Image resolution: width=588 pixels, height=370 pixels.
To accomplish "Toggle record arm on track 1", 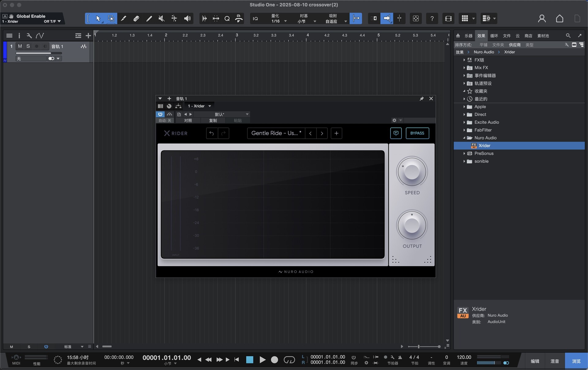I will [x=37, y=46].
